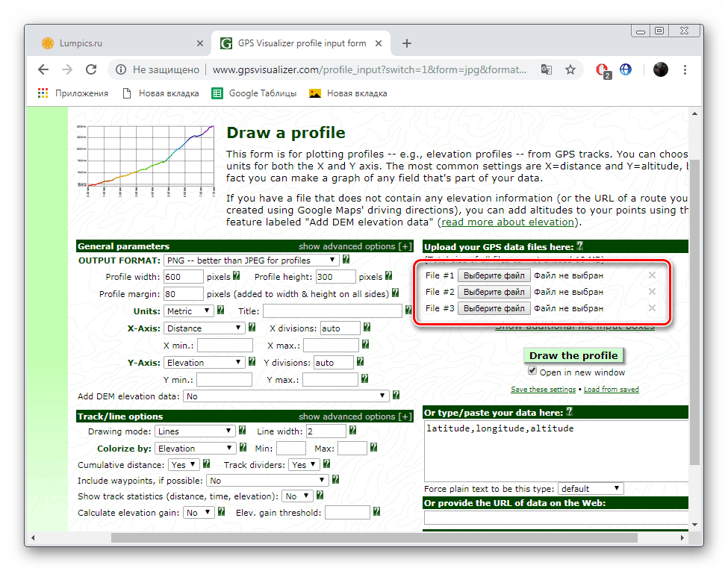Click help icon next to Add DEM elevation data

coord(396,395)
